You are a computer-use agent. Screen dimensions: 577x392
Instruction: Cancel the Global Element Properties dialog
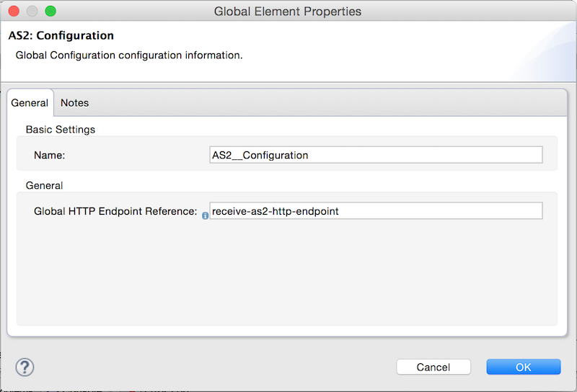[x=433, y=367]
